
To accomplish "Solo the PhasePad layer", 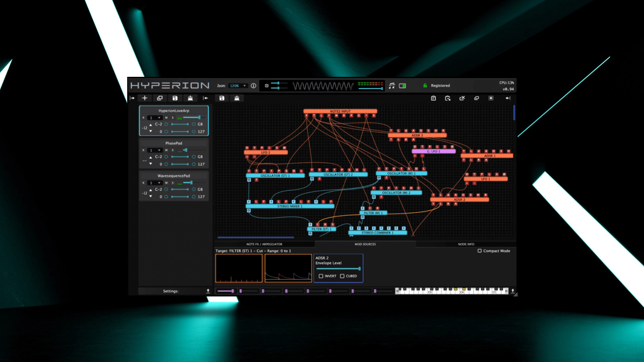I will tap(173, 150).
